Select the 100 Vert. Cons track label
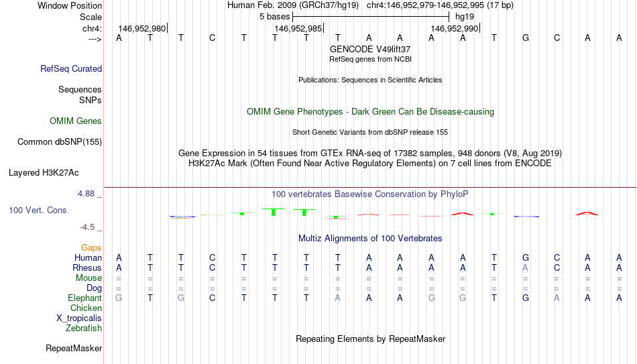This screenshot has width=637, height=364. tap(38, 210)
